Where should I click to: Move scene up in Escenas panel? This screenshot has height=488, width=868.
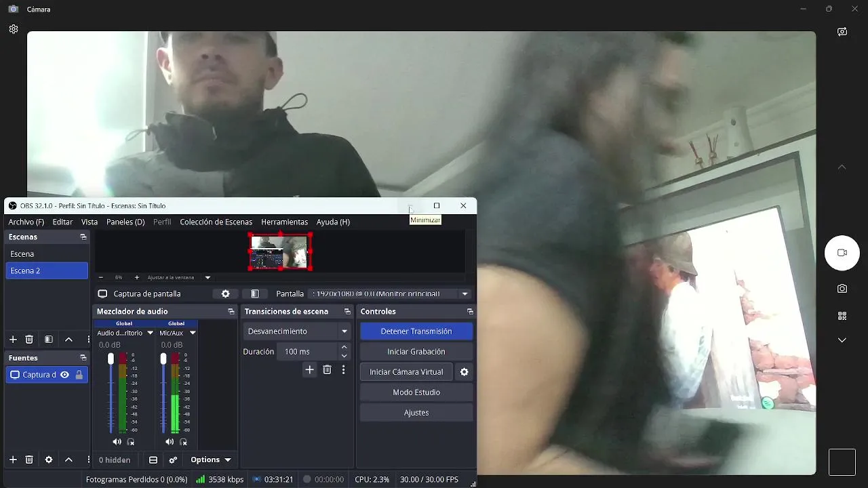68,340
